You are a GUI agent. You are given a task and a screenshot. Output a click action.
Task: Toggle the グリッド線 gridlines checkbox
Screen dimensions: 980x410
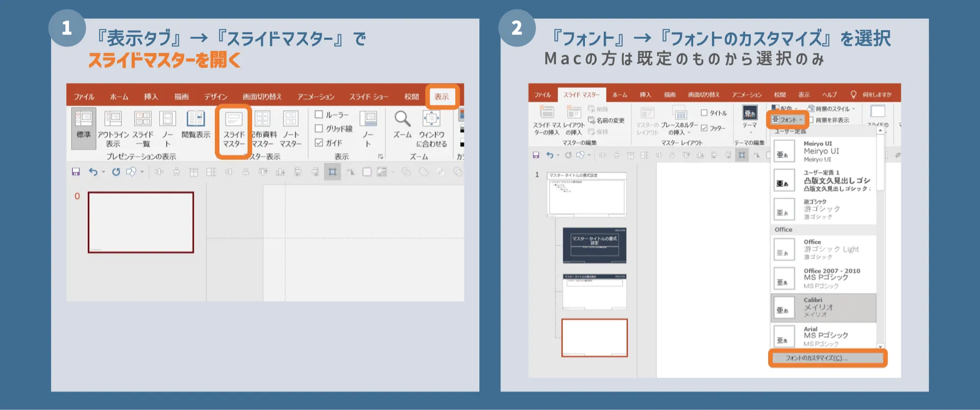[x=319, y=129]
